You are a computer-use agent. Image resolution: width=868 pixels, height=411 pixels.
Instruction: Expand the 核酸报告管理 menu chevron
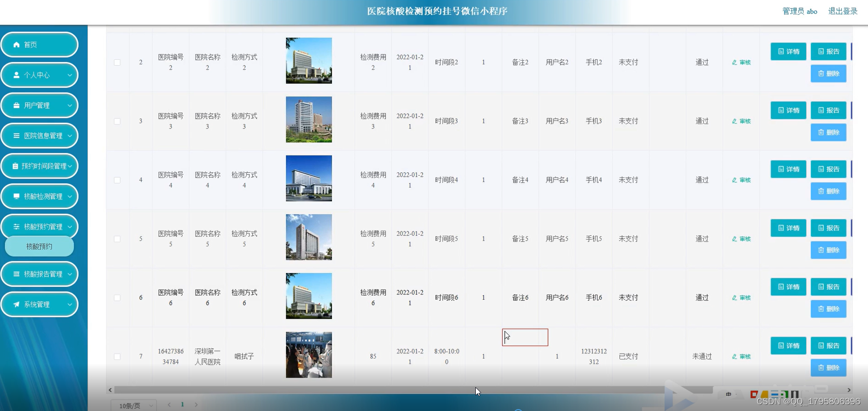click(x=70, y=274)
